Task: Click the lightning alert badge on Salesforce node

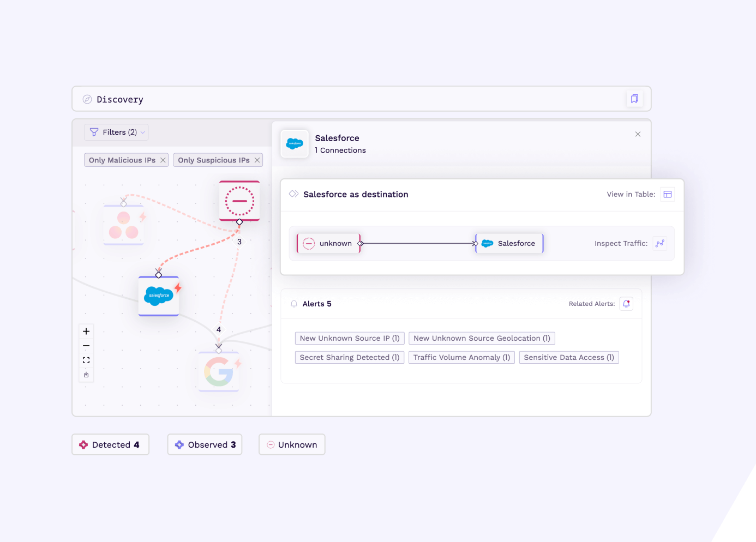Action: tap(178, 287)
